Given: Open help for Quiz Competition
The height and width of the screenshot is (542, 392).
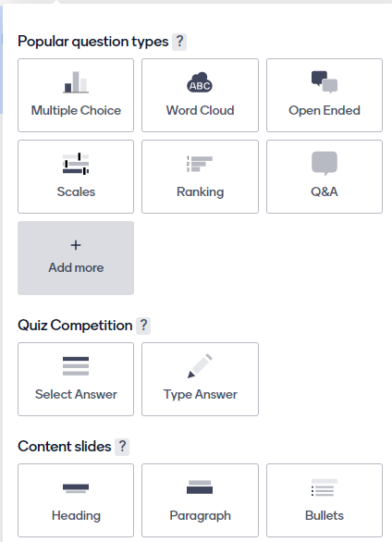Looking at the screenshot, I should 143,326.
